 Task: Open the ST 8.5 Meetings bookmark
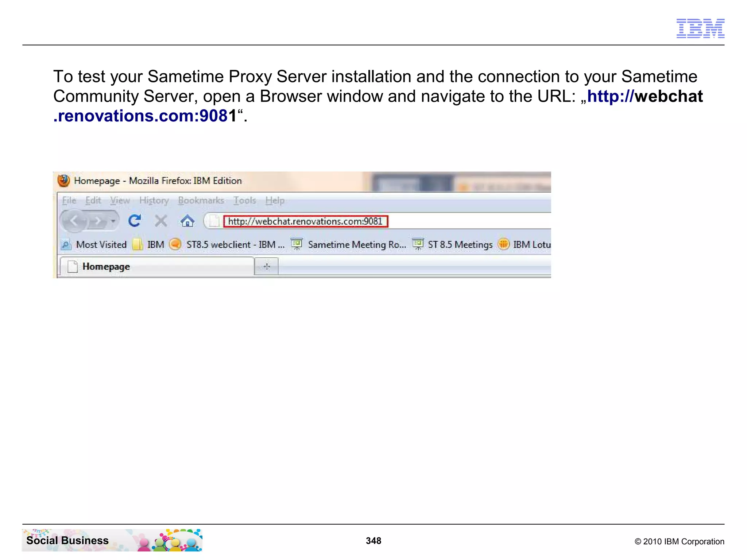452,245
